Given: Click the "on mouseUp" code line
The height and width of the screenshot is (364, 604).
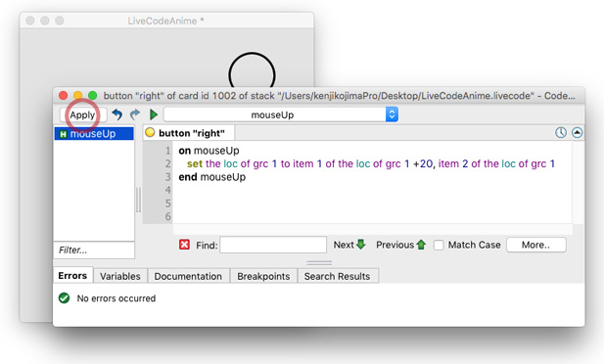Looking at the screenshot, I should click(209, 151).
